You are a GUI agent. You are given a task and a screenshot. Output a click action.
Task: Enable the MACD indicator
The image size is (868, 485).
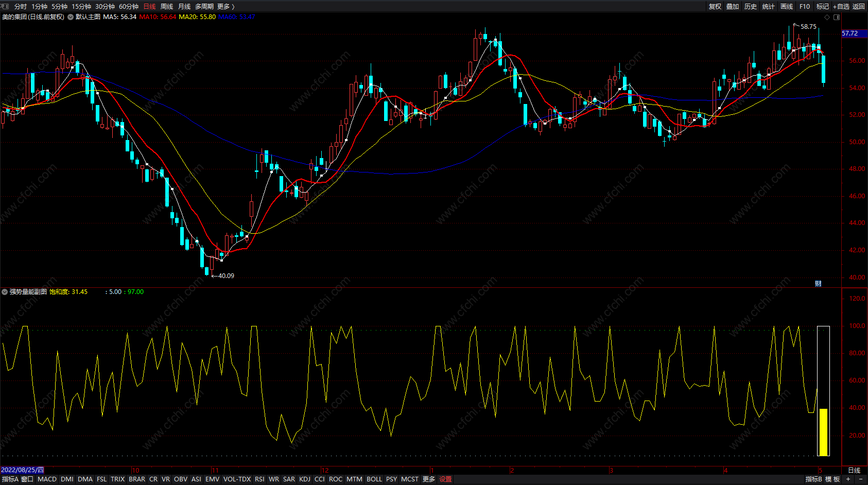[x=47, y=479]
